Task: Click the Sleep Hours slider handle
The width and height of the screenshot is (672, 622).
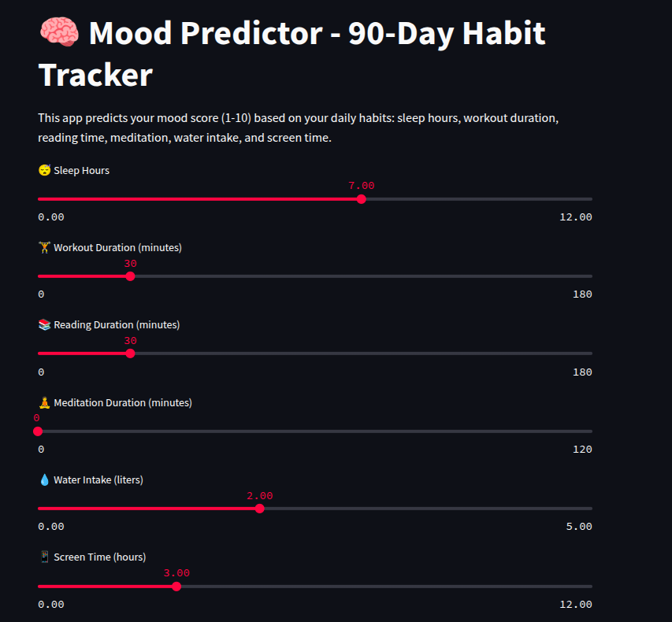Action: (x=361, y=199)
